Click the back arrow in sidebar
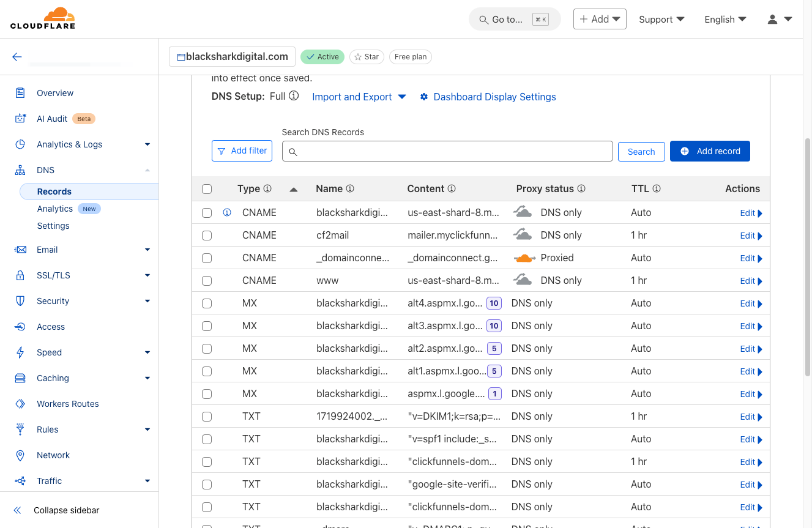 coord(17,57)
